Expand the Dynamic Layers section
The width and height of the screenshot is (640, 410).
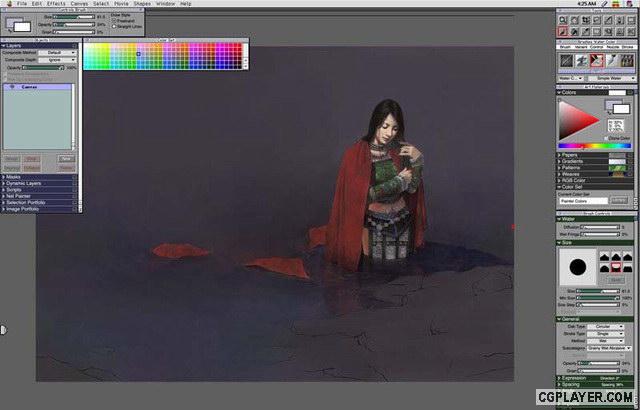[4, 184]
